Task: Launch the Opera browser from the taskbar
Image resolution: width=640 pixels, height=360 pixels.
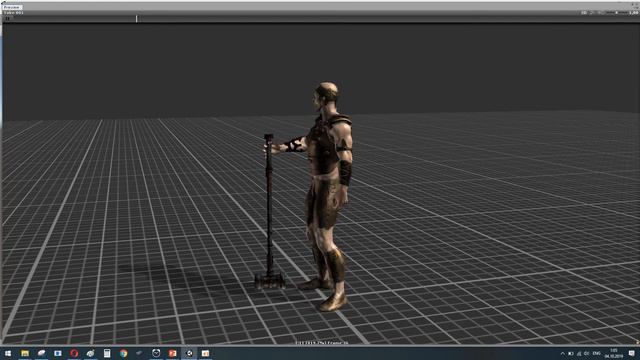Action: (74, 353)
